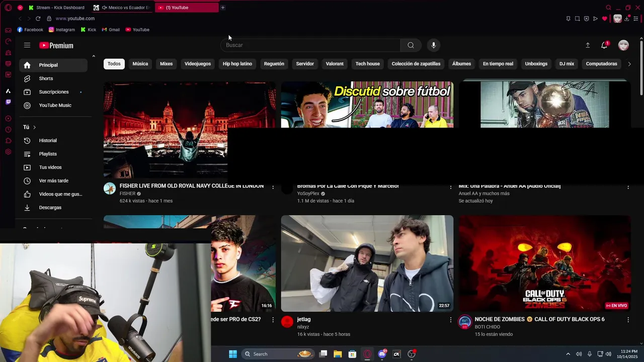Image resolution: width=644 pixels, height=362 pixels.
Task: Filter by the Tech house chip
Action: click(x=368, y=64)
